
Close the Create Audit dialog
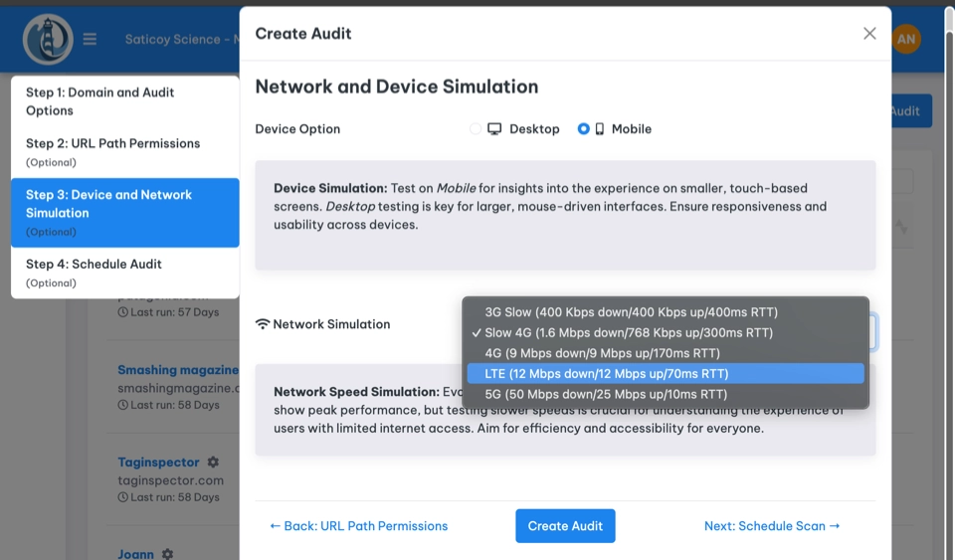pos(869,34)
